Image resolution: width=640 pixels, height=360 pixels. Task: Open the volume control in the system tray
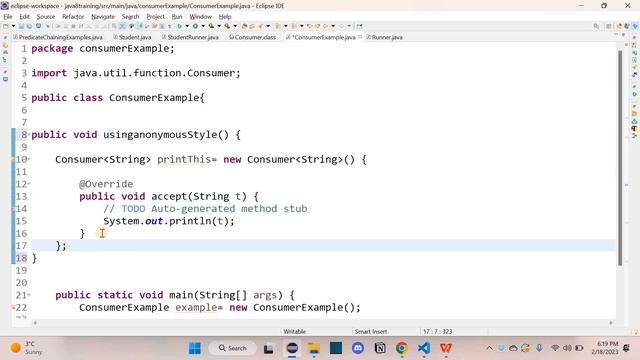[x=567, y=348]
